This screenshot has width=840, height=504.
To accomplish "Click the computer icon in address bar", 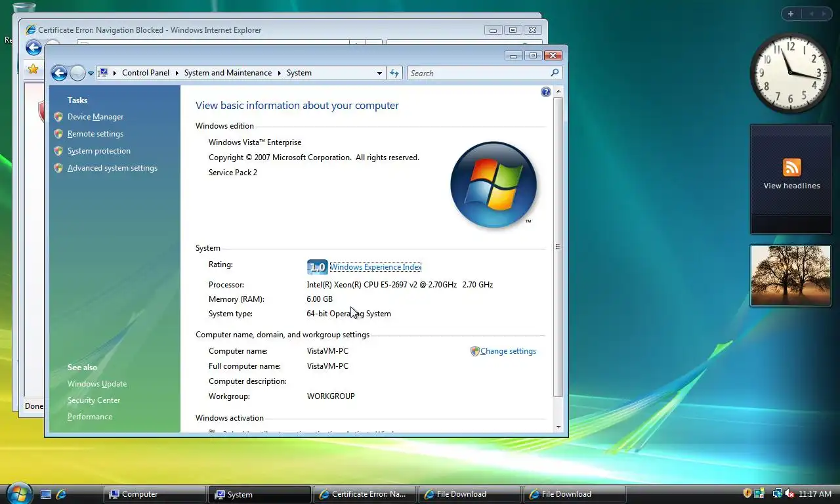I will [104, 73].
